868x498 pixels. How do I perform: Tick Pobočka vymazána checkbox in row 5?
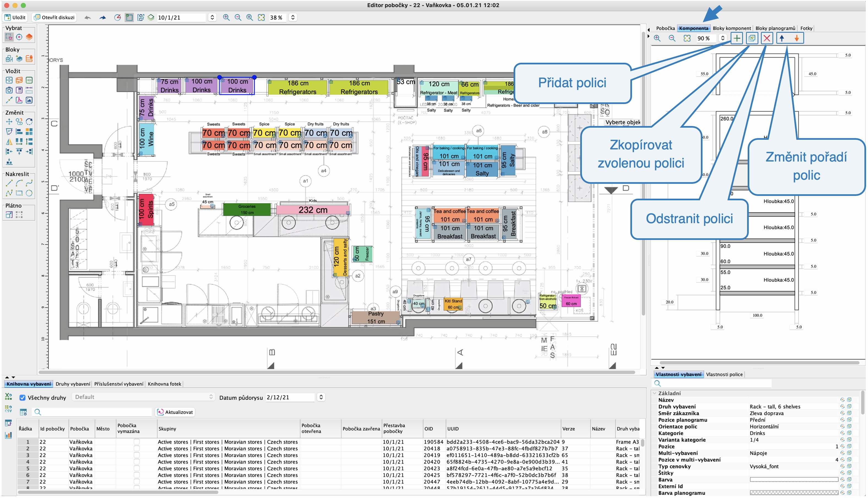click(x=137, y=469)
